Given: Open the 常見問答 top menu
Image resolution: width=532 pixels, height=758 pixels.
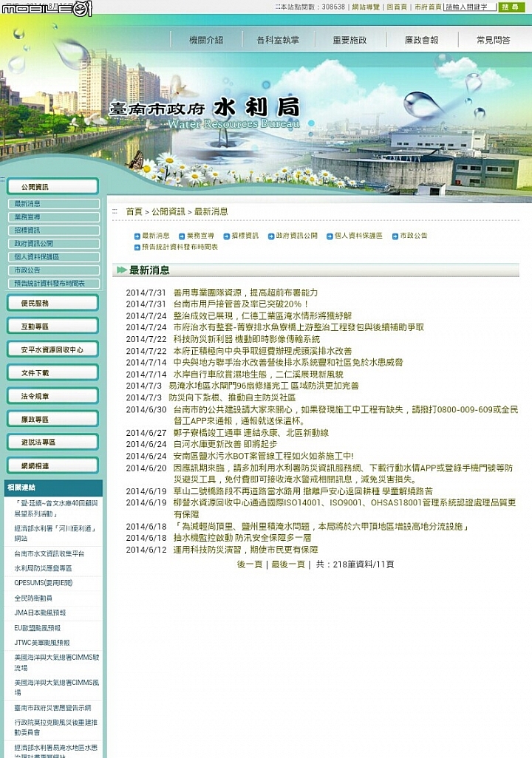Looking at the screenshot, I should 494,40.
